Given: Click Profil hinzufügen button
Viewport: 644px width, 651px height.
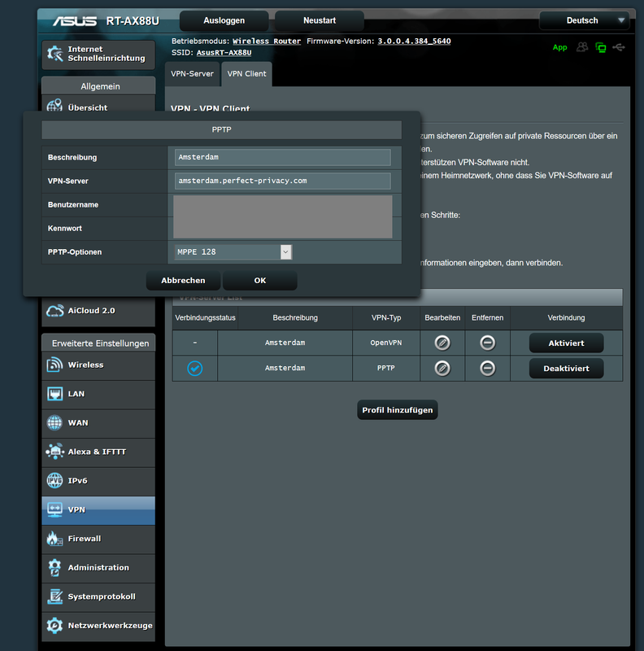Looking at the screenshot, I should [x=398, y=410].
